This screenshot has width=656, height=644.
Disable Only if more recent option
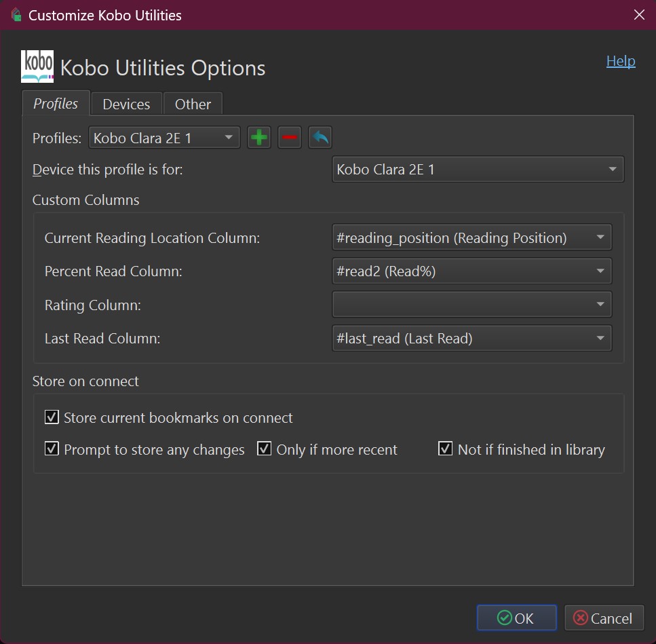click(265, 449)
